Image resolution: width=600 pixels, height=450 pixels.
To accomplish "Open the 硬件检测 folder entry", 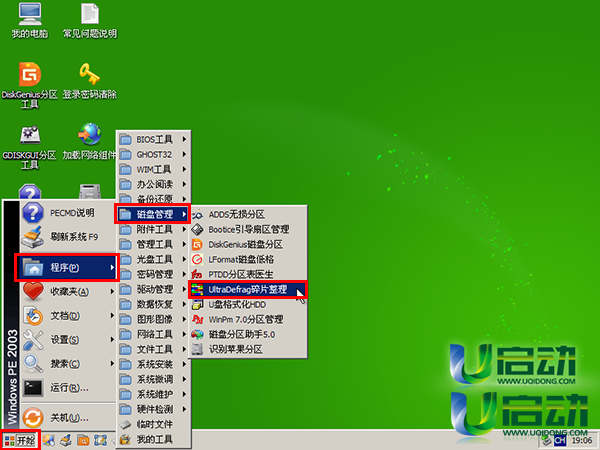I will click(x=153, y=409).
